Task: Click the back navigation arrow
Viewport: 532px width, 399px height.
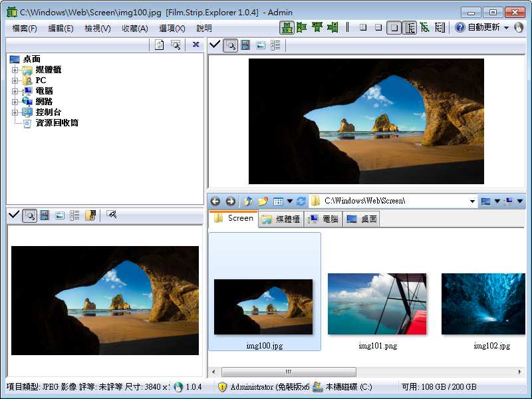Action: (x=216, y=201)
